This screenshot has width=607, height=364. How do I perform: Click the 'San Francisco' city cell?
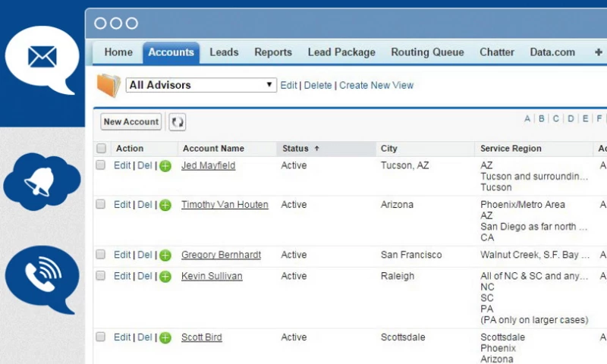click(411, 255)
